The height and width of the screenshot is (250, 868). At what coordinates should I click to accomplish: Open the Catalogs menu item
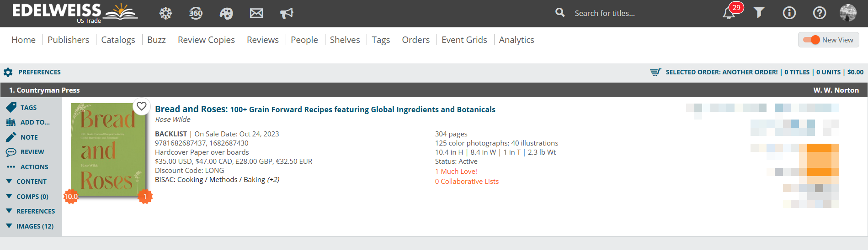pyautogui.click(x=118, y=40)
